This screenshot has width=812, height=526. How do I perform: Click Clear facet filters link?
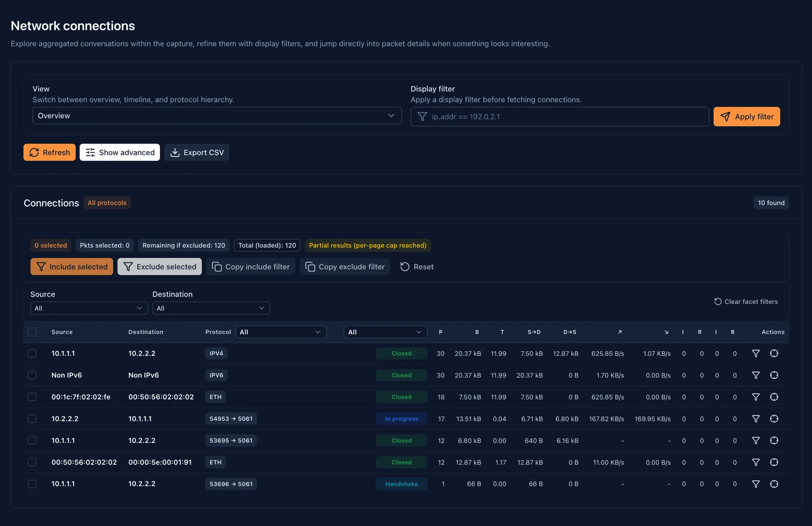point(746,302)
